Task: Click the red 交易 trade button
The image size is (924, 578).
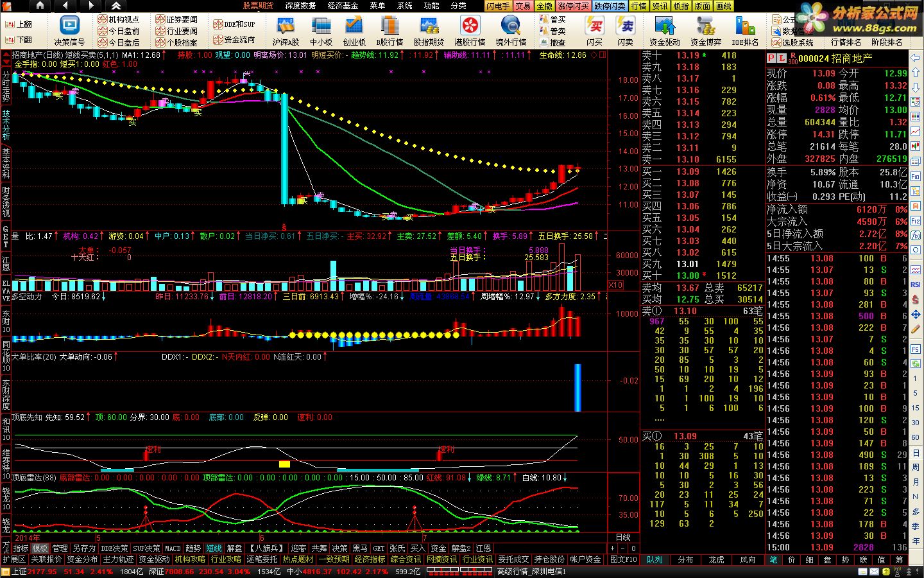Action: (523, 6)
